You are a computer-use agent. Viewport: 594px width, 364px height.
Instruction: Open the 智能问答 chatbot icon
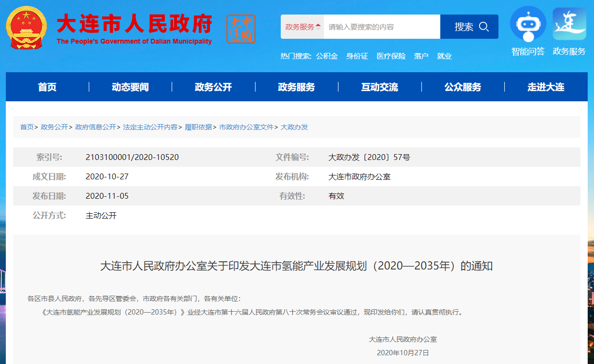528,24
